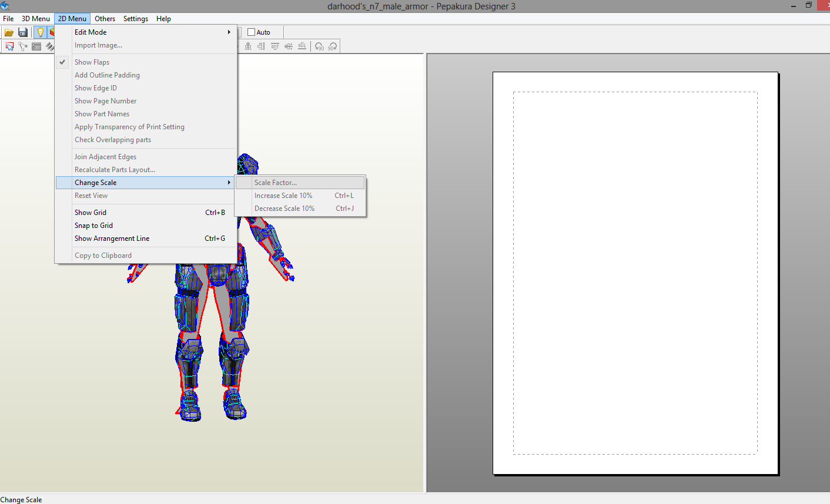Toggle Show Grid in 2D Menu
This screenshot has width=830, height=504.
tap(146, 213)
